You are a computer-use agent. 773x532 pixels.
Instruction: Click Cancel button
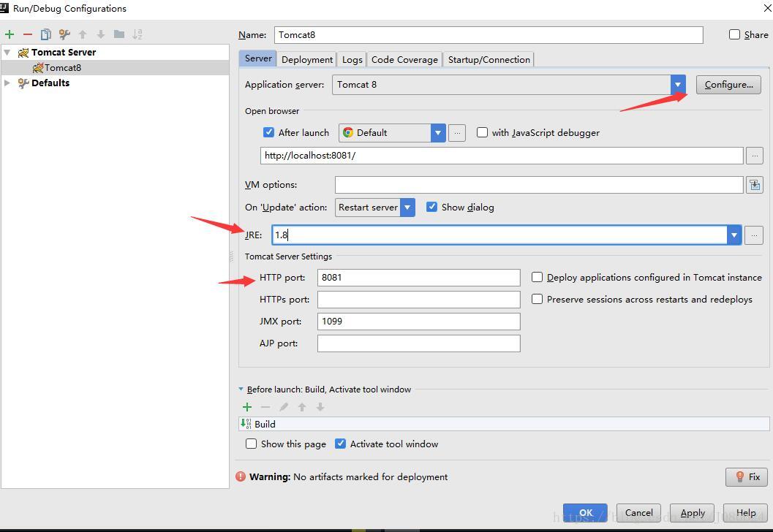pos(639,513)
